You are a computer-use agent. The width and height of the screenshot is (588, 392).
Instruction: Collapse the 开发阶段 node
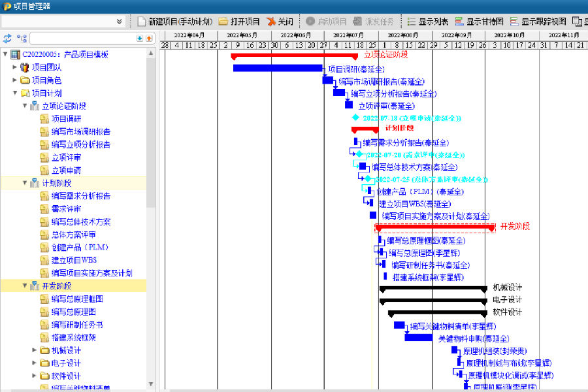click(x=25, y=286)
